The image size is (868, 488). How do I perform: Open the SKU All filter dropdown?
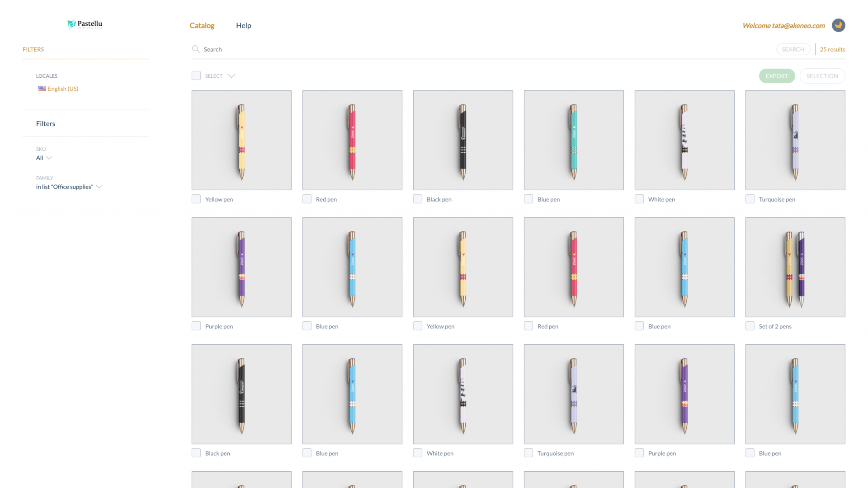point(44,158)
